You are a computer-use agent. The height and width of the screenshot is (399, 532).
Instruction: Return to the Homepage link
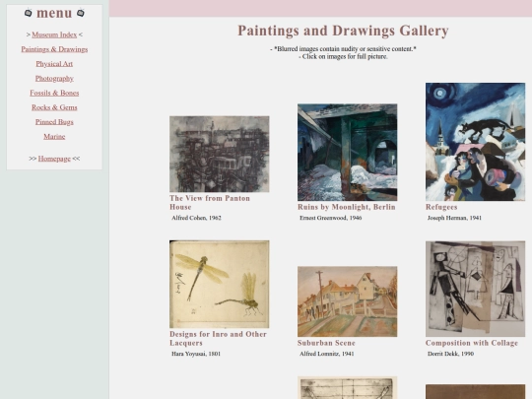click(x=54, y=159)
